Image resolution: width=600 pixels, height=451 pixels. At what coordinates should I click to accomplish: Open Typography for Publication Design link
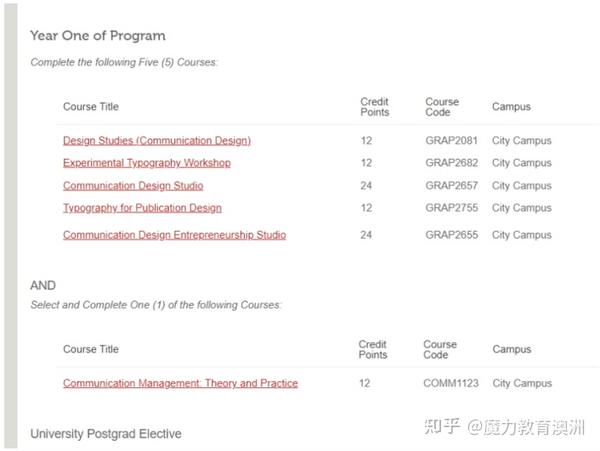click(142, 208)
